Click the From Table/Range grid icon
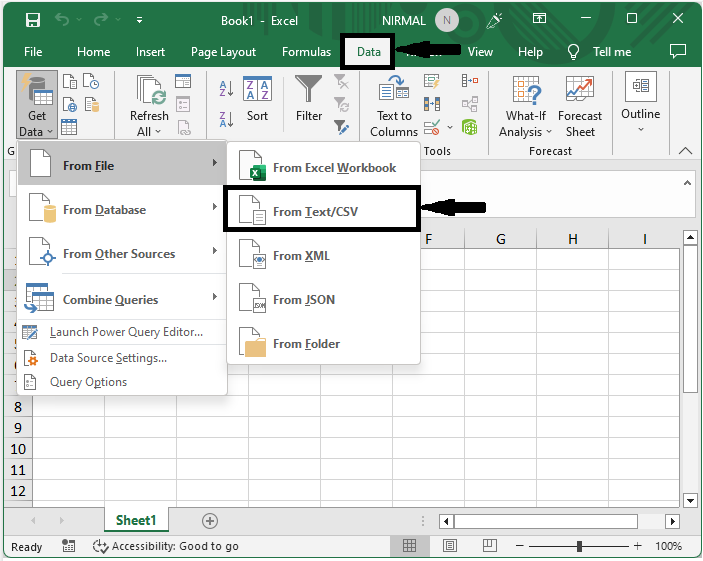This screenshot has height=561, width=703. point(69,127)
